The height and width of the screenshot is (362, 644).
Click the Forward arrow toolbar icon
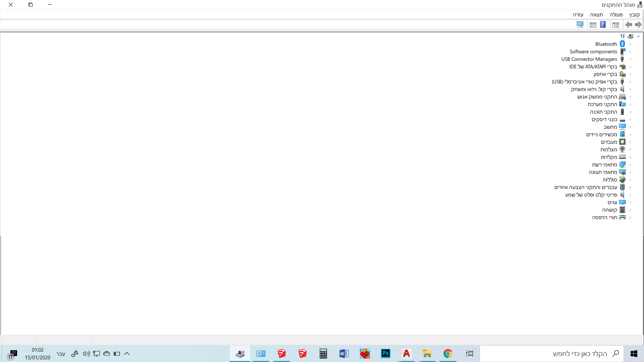click(x=629, y=24)
